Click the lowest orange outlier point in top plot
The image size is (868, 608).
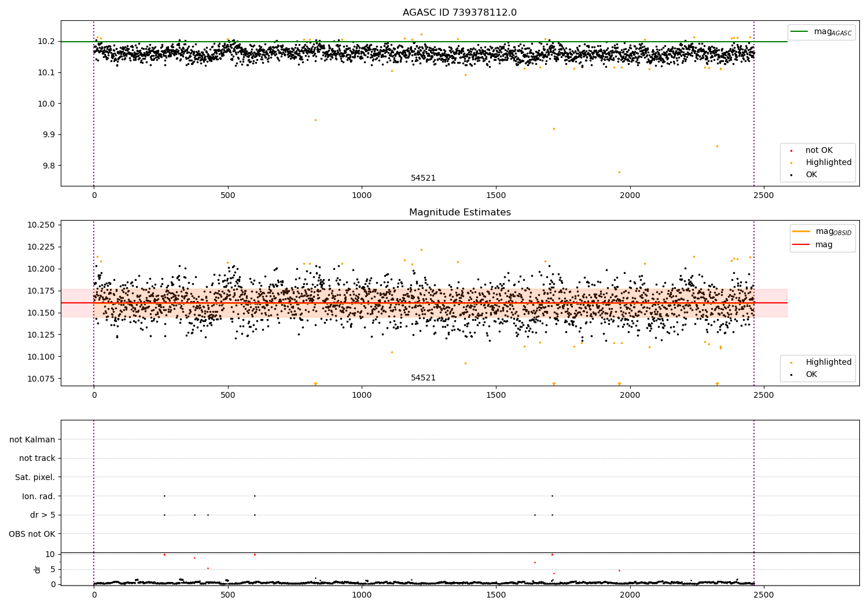click(619, 172)
